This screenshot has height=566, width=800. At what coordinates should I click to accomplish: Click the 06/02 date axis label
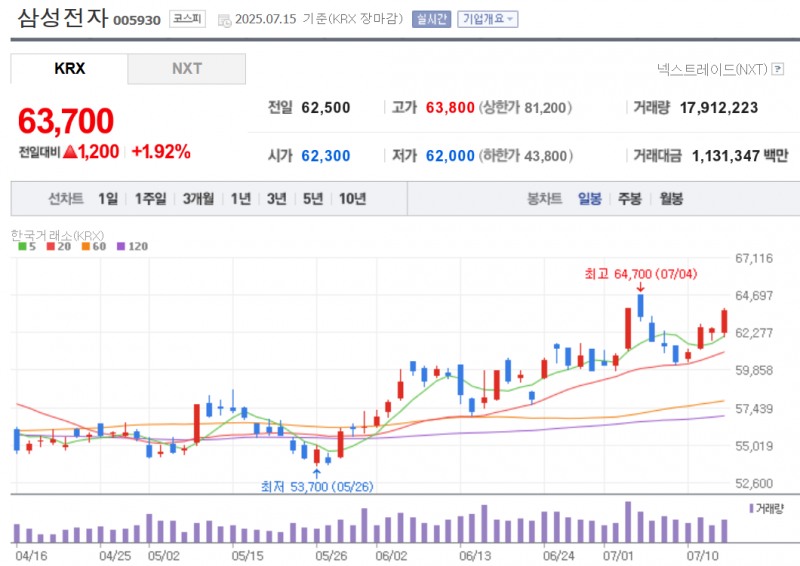point(391,556)
